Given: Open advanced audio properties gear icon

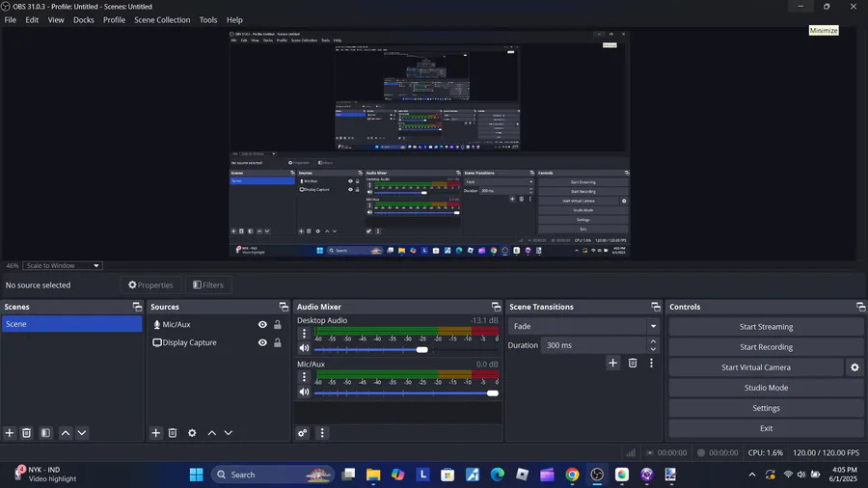Looking at the screenshot, I should pyautogui.click(x=302, y=433).
